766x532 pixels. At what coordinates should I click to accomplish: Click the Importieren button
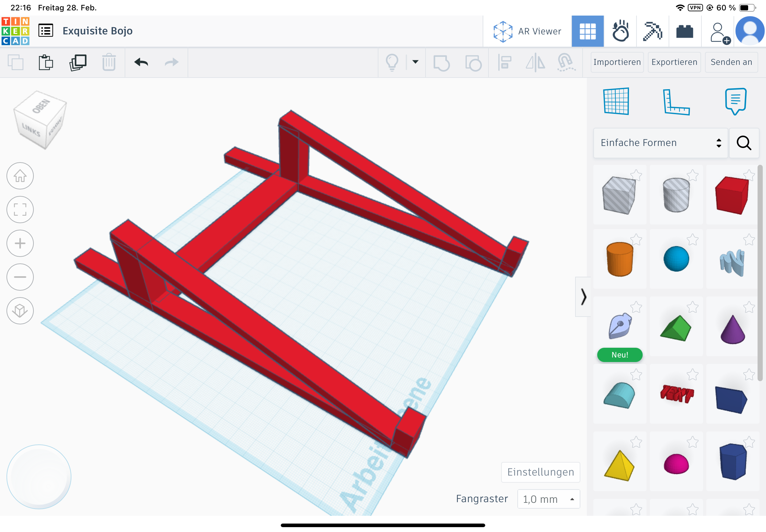coord(617,62)
